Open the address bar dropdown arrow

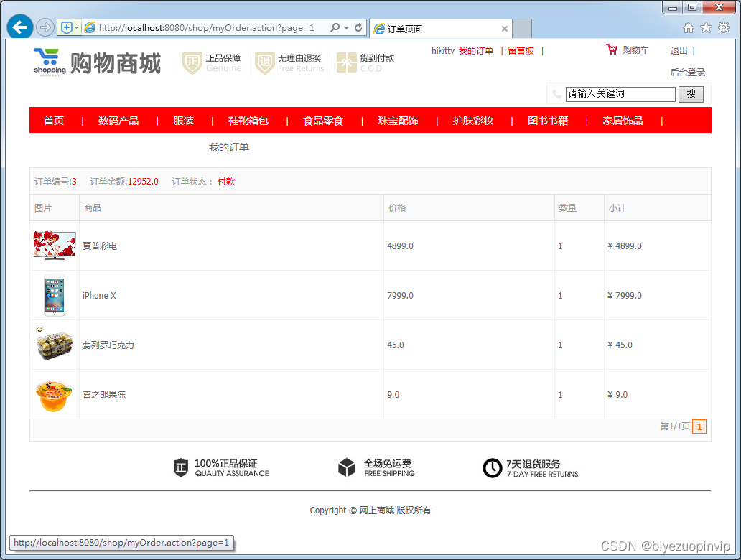pyautogui.click(x=346, y=27)
